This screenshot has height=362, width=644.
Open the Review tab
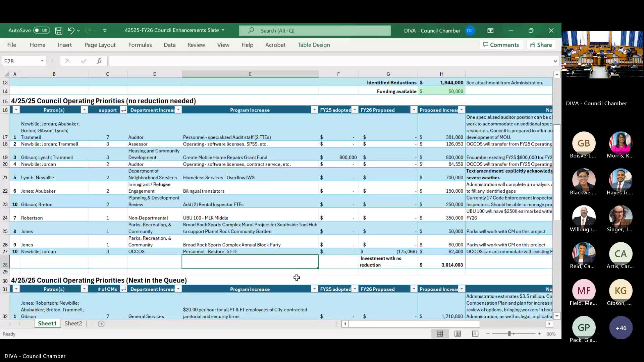(196, 45)
